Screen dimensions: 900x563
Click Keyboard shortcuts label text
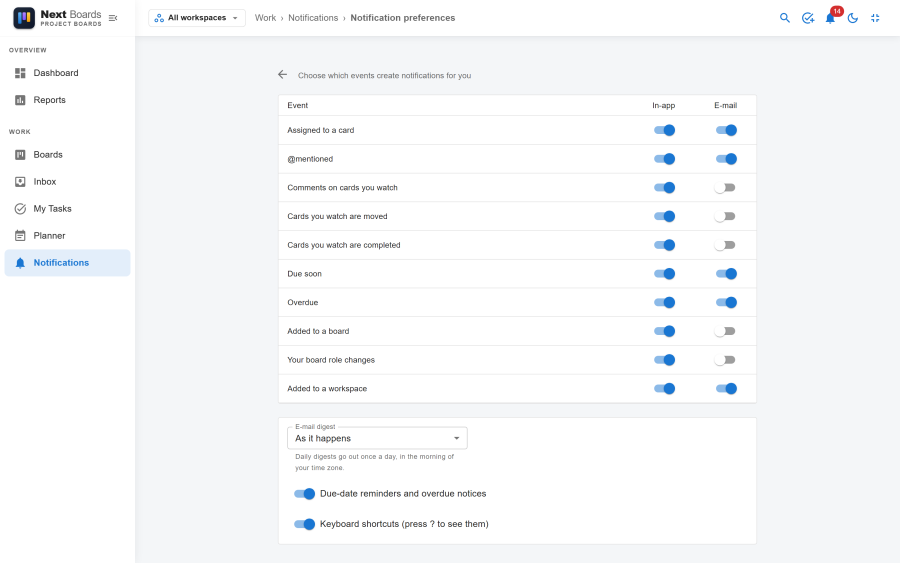pos(404,524)
